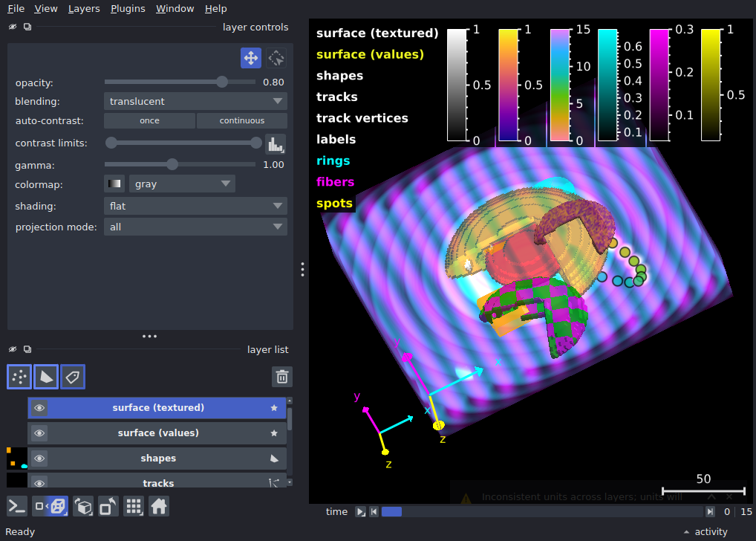Open the Layers menu
The image size is (756, 541).
tap(84, 9)
